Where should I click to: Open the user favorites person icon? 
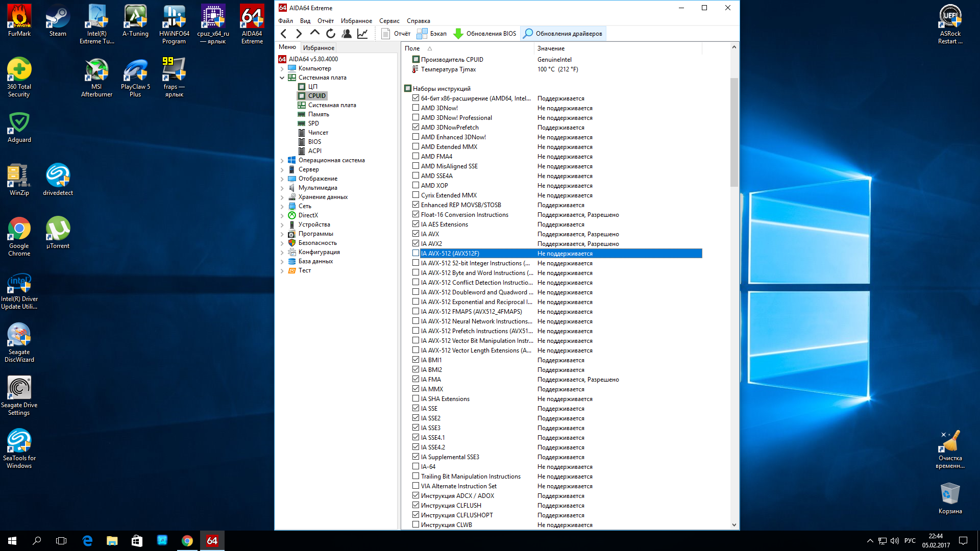pos(347,34)
